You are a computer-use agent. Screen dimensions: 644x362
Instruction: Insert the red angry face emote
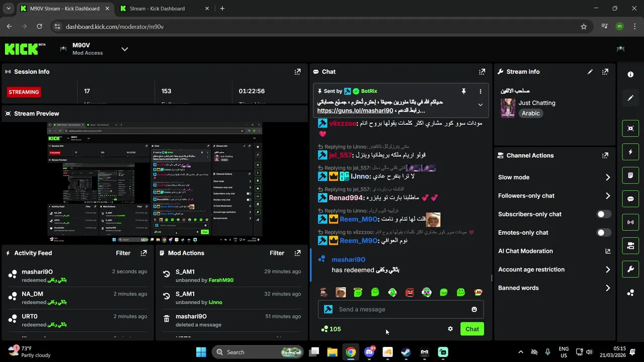coord(410,292)
